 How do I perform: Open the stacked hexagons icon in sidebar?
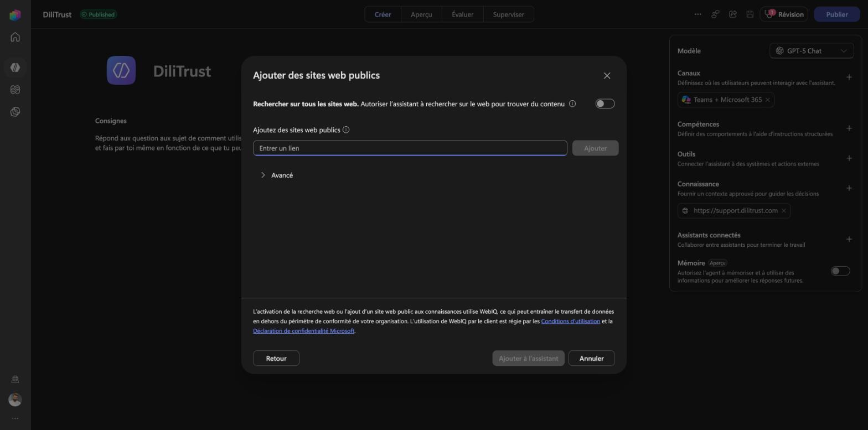point(15,112)
